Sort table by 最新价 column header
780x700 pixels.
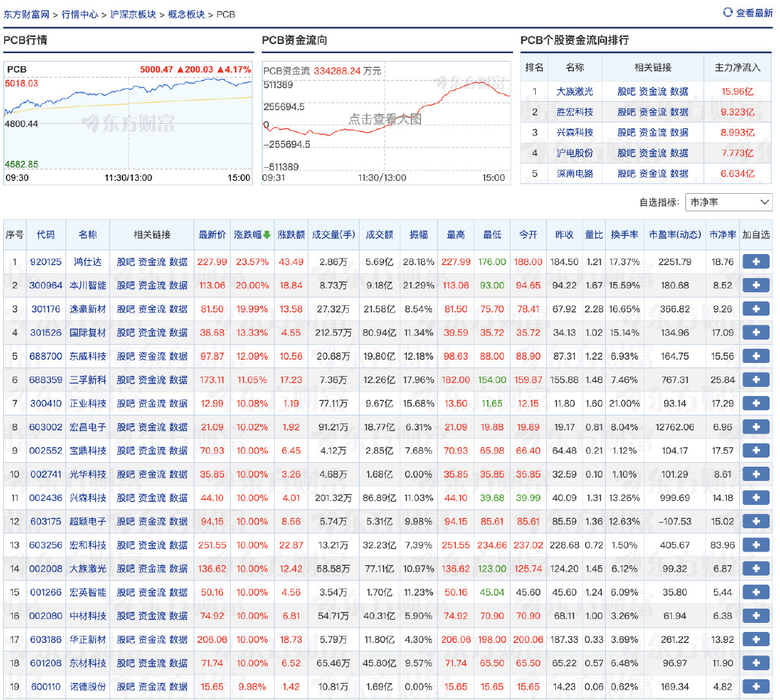[212, 235]
